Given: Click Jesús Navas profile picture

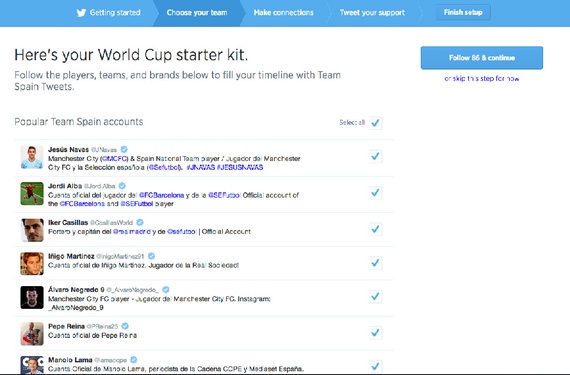Looking at the screenshot, I should (32, 157).
